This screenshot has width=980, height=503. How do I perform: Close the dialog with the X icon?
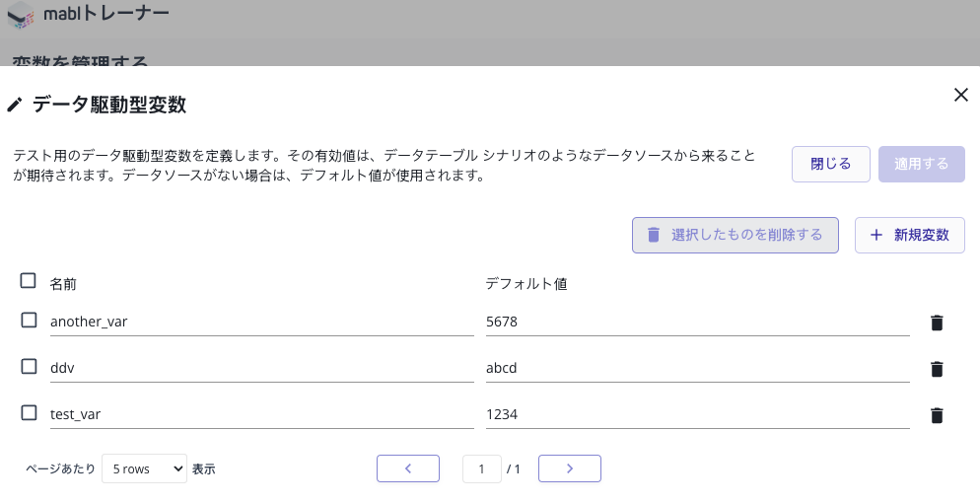[x=960, y=95]
